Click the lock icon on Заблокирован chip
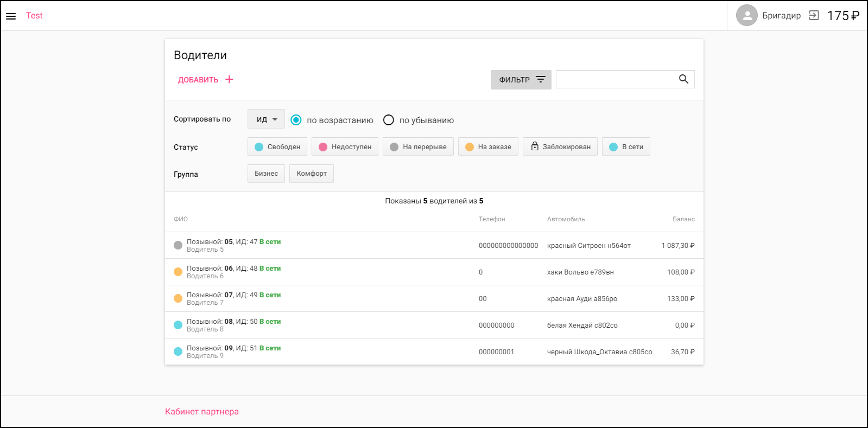 [x=535, y=146]
